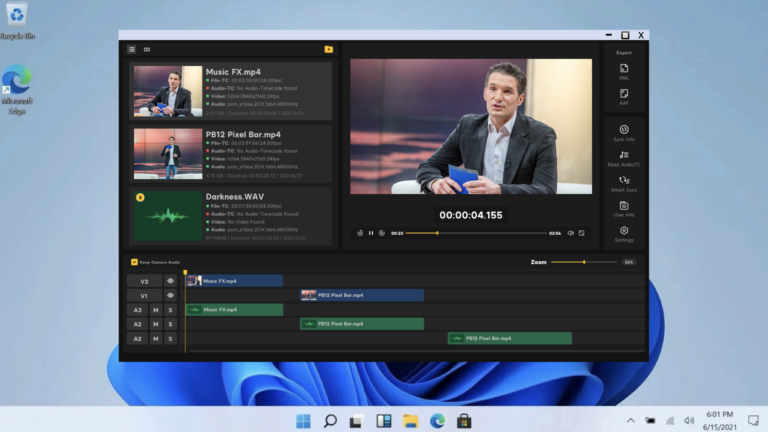Click the AAF export icon

click(x=624, y=96)
